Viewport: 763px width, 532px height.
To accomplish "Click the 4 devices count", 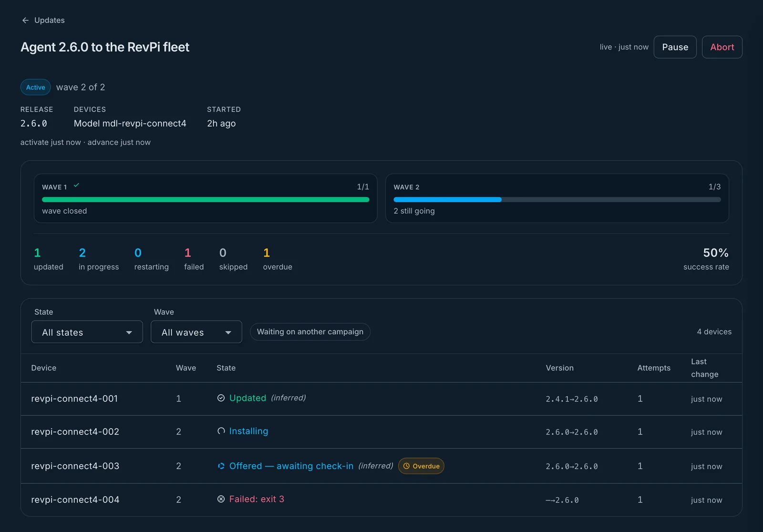I will point(714,332).
